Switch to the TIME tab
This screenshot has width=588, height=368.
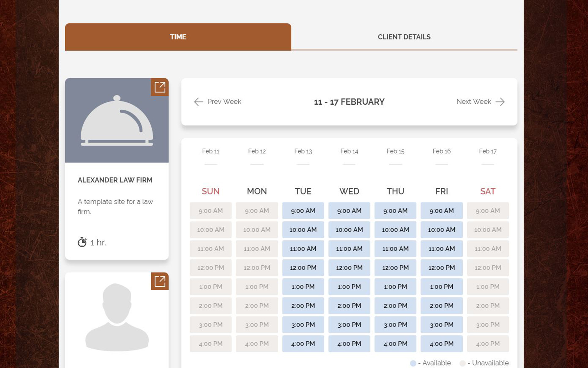click(178, 37)
